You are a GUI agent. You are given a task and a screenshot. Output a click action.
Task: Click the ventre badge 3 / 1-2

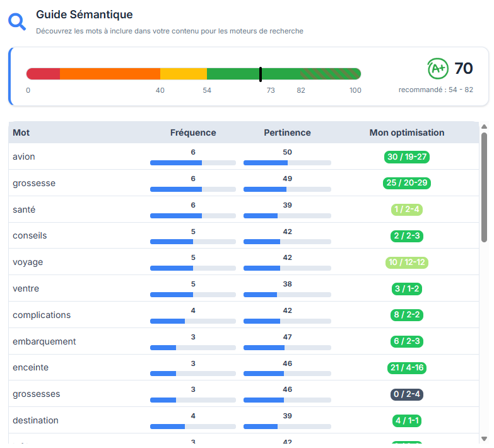(x=407, y=289)
